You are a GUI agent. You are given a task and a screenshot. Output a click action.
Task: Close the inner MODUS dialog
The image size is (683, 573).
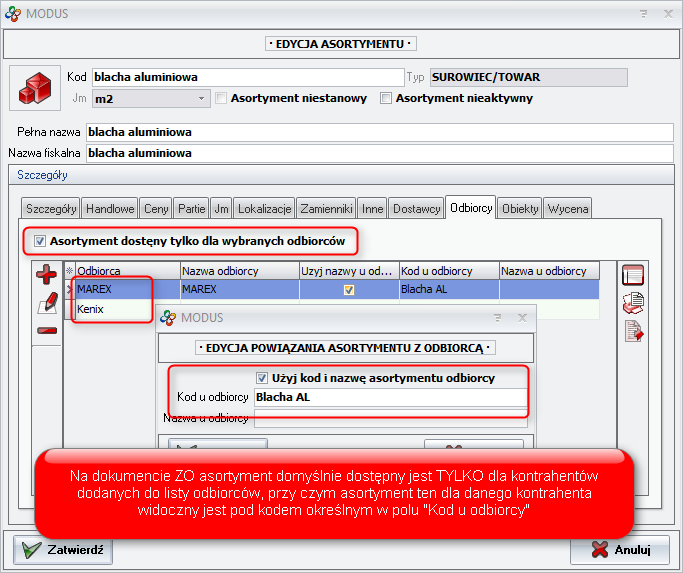point(522,318)
